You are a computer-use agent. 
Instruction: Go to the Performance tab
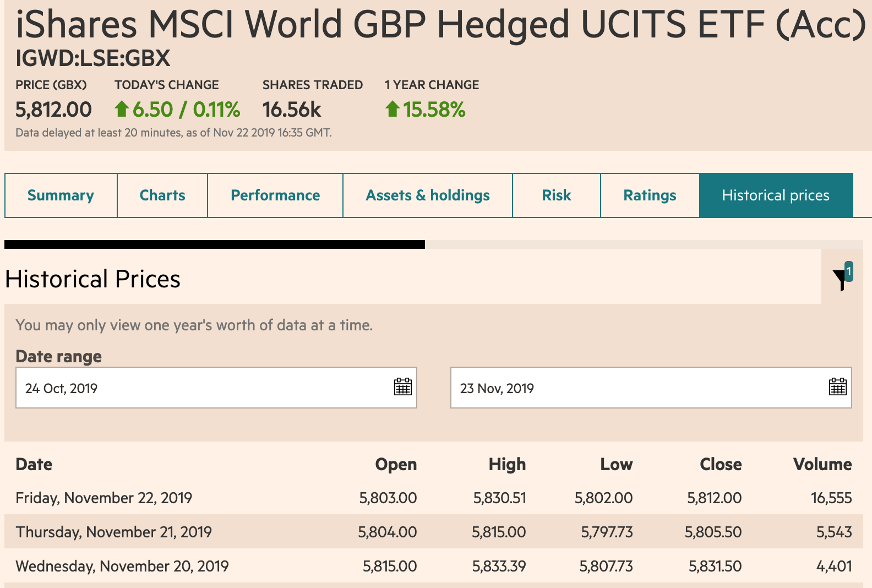[x=275, y=195]
